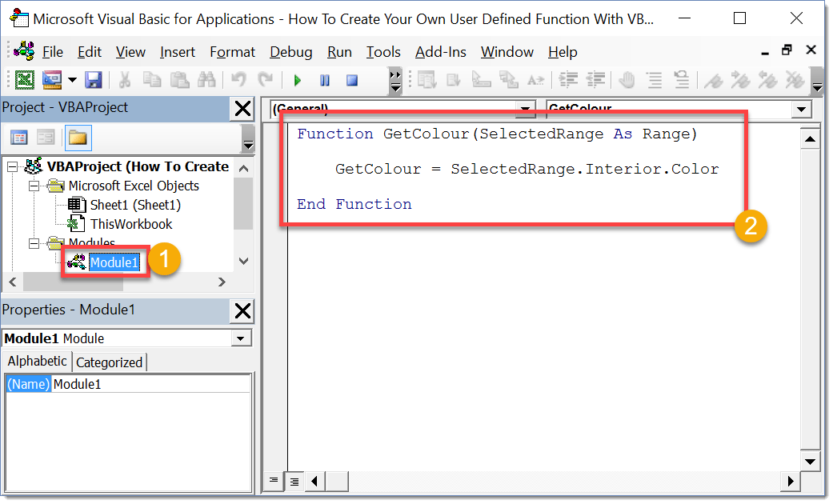Open the File menu
Image resolution: width=833 pixels, height=504 pixels.
(x=53, y=52)
